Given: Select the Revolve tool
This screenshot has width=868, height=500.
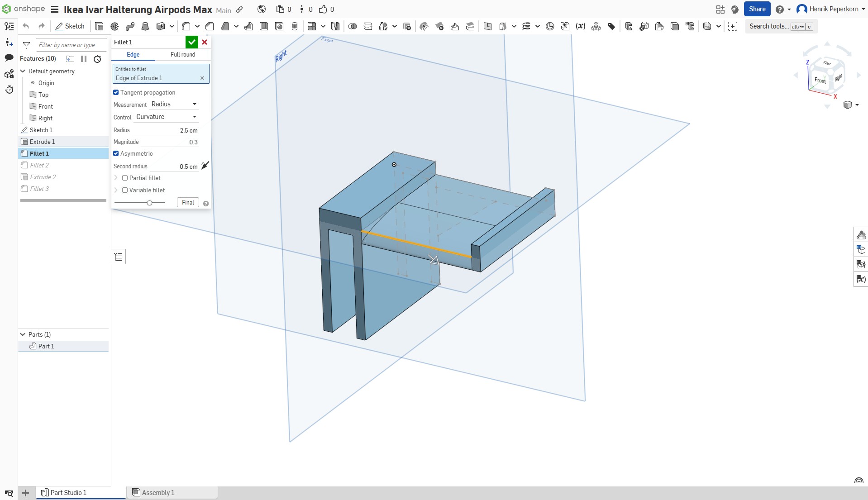Looking at the screenshot, I should click(x=114, y=26).
